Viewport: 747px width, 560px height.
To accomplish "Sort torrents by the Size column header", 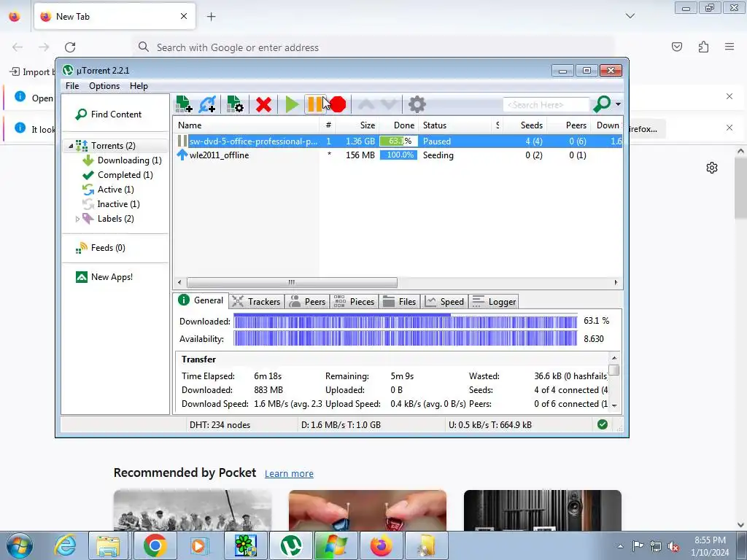I will point(357,125).
